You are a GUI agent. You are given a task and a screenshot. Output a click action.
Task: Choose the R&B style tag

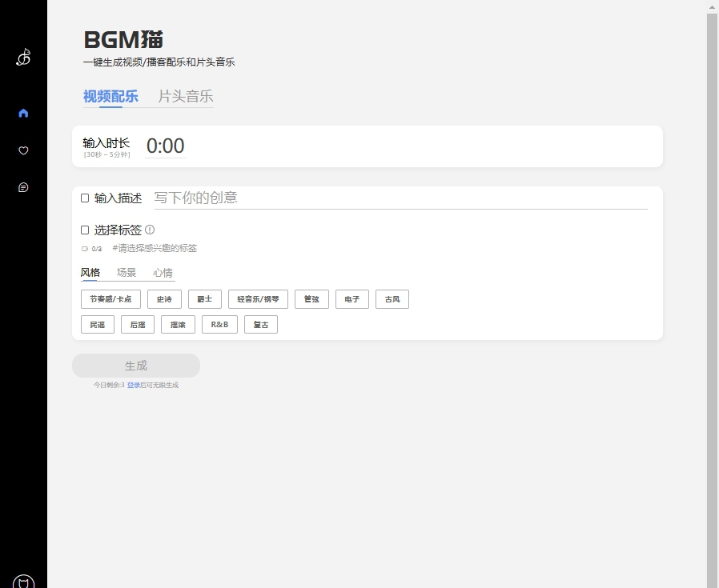coord(219,325)
